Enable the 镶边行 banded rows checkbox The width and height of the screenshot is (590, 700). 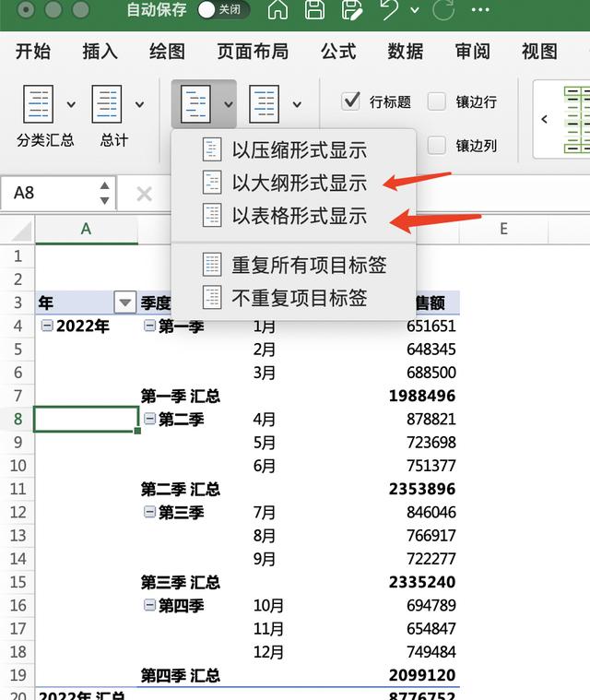pos(437,101)
